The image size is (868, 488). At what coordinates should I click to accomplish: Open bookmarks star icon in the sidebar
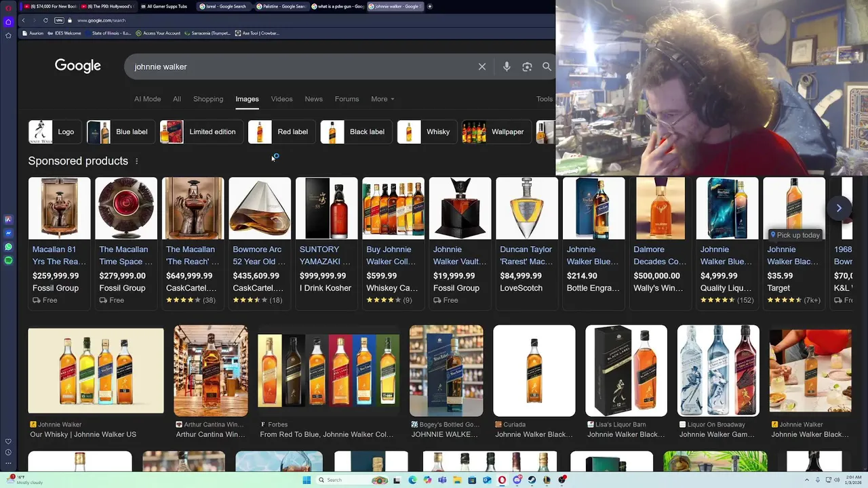tap(8, 35)
